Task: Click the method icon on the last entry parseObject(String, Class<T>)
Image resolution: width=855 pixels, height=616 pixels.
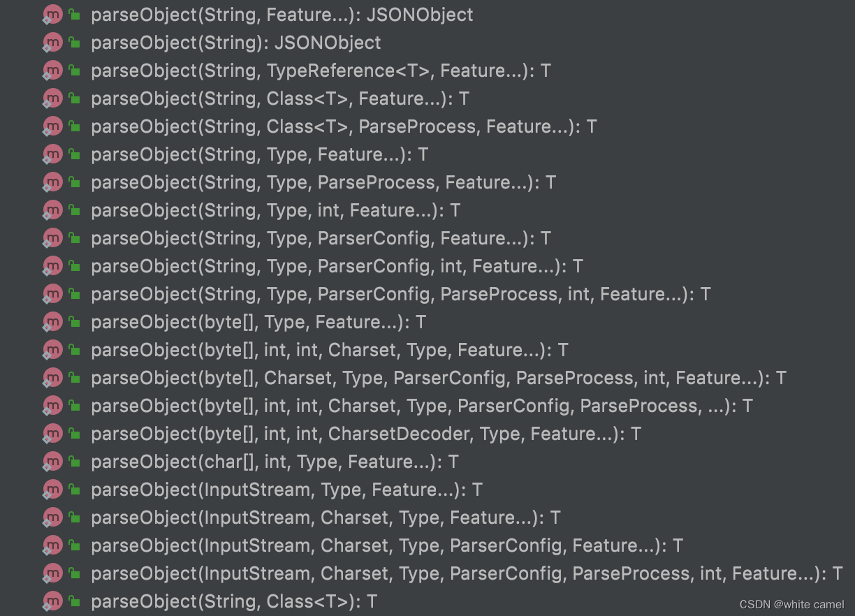Action: 53,601
